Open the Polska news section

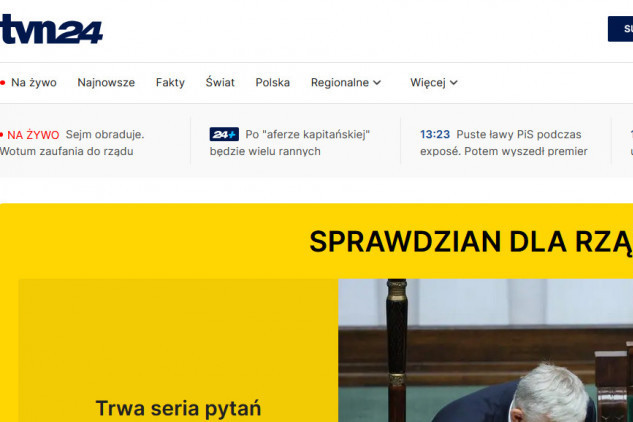(272, 83)
